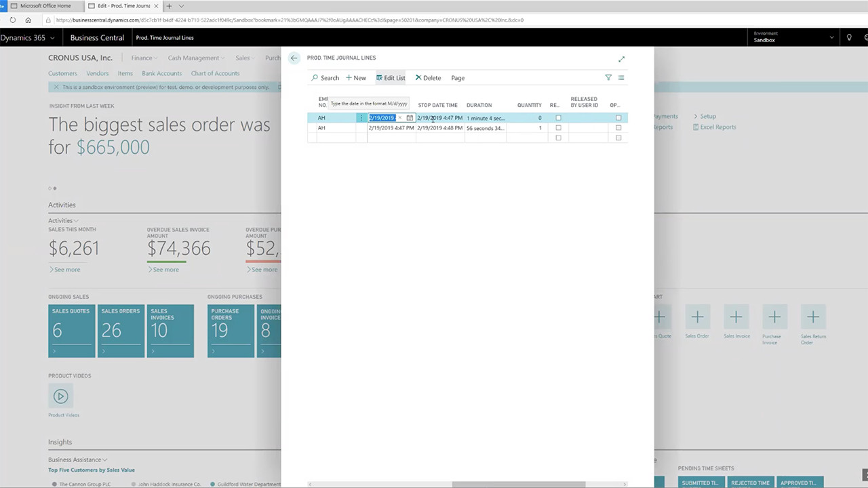Open the three-dot row menu for the first AH line
Screen dimensions: 868x488
click(361, 118)
